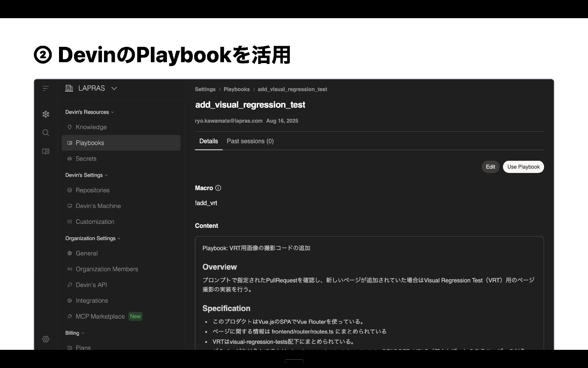Viewport: 588px width, 368px height.
Task: Click the Devin's Machine monitor icon
Action: tap(69, 206)
